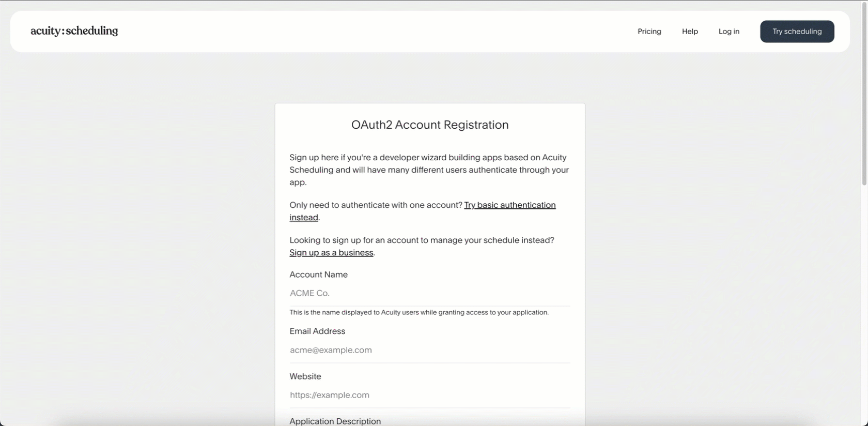The width and height of the screenshot is (868, 426).
Task: Open the Sign up as a business link
Action: coord(331,253)
